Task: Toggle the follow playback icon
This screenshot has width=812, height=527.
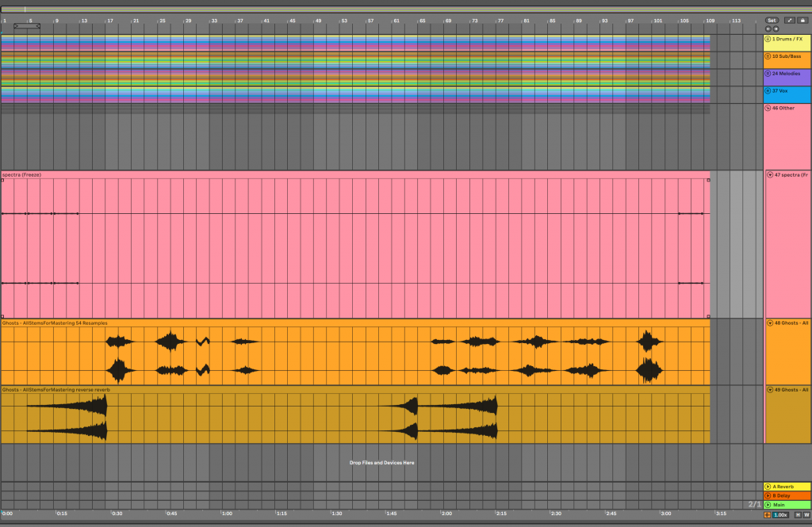Action: [768, 515]
